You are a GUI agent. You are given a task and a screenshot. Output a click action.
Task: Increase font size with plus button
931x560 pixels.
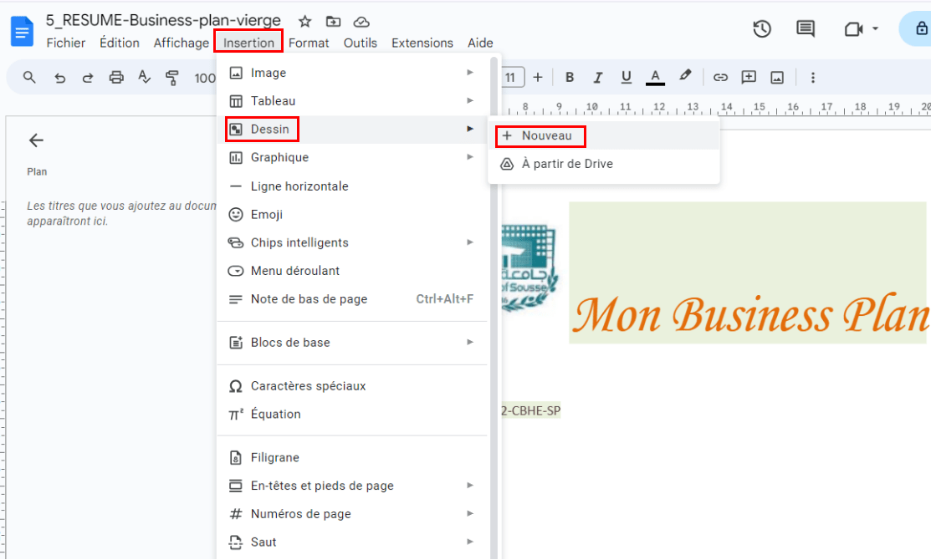pos(537,77)
